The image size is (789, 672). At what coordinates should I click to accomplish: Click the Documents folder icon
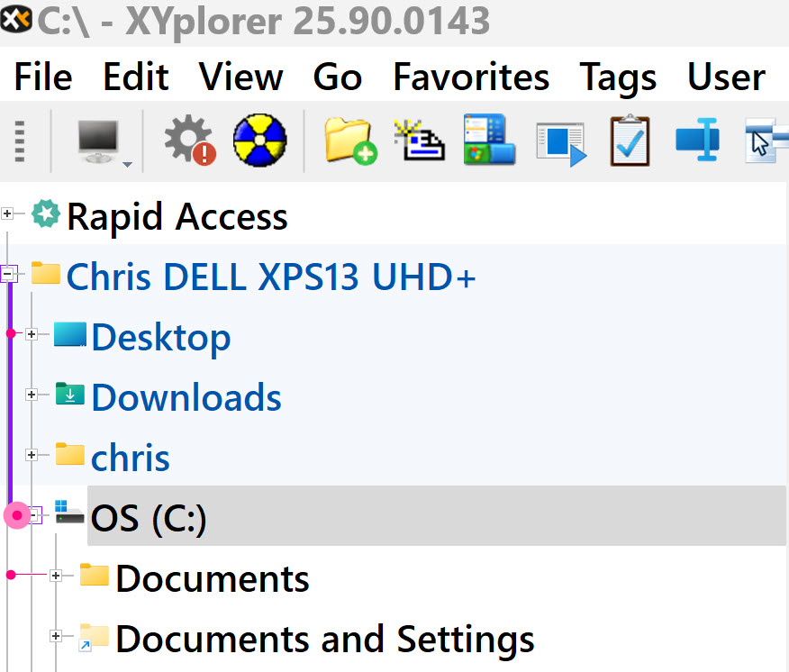[x=94, y=575]
